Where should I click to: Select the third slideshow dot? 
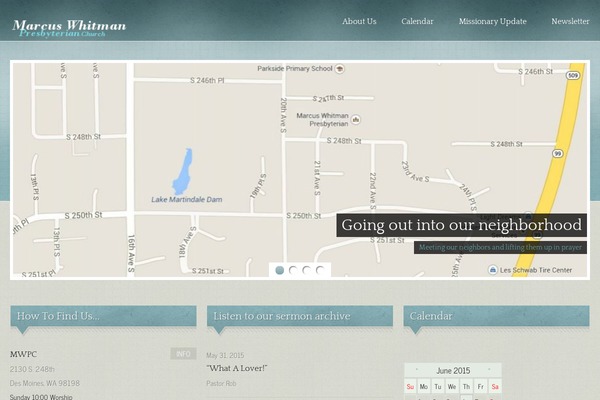click(307, 270)
